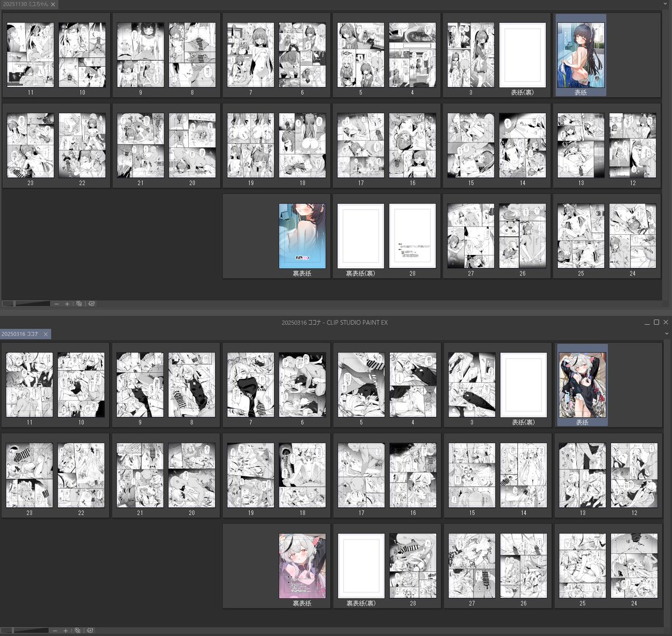Open page 8 thumbnail in ココナ window
672x636 pixels.
click(x=192, y=385)
